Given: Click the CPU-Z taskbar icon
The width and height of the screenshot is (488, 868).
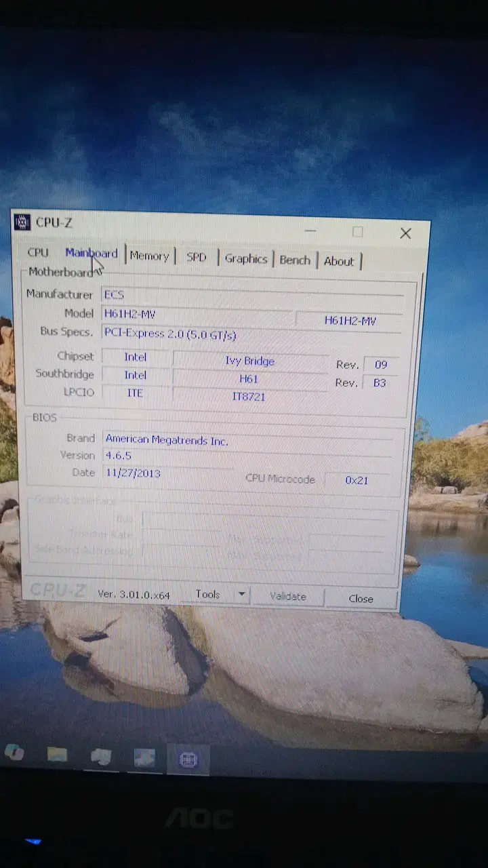Looking at the screenshot, I should 188,760.
